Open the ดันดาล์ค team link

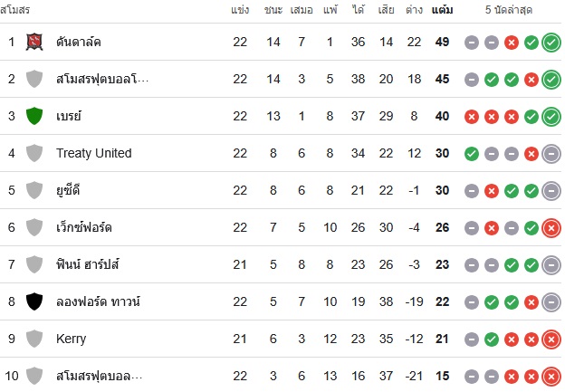click(x=78, y=42)
